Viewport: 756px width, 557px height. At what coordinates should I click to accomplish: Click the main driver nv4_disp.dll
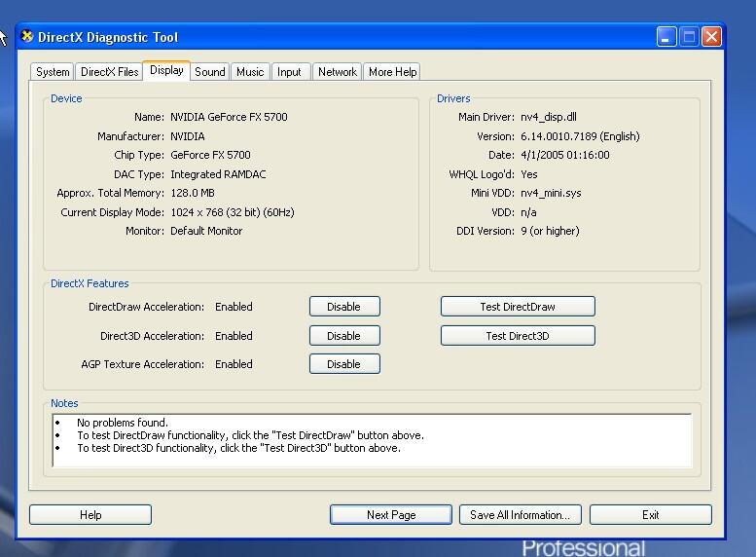[x=549, y=117]
